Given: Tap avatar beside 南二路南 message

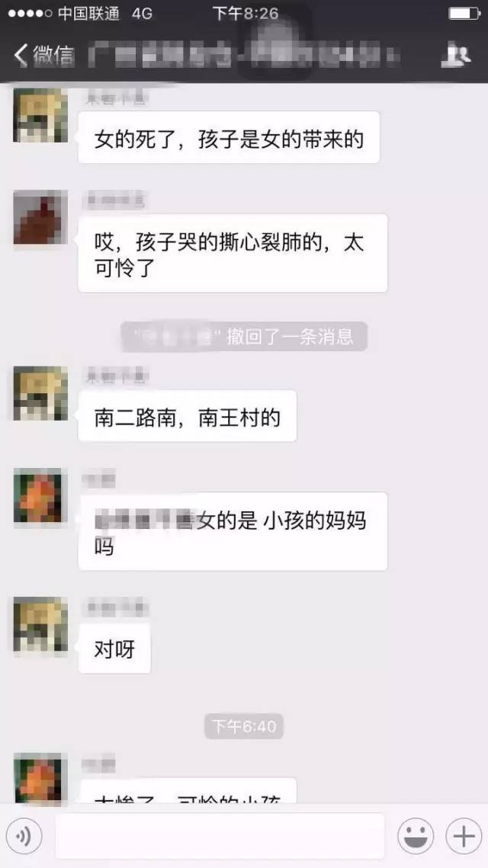Looking at the screenshot, I should pos(40,393).
